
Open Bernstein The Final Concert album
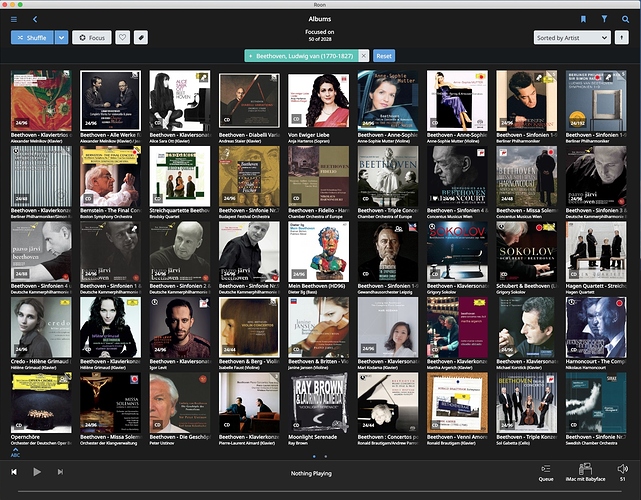click(x=110, y=176)
